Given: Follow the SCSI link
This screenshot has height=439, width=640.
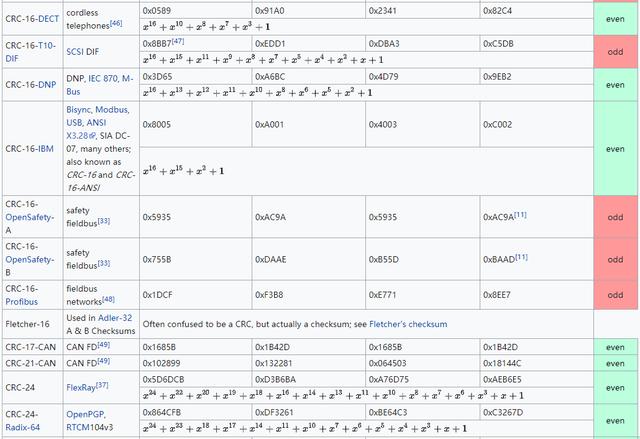Looking at the screenshot, I should tap(75, 52).
